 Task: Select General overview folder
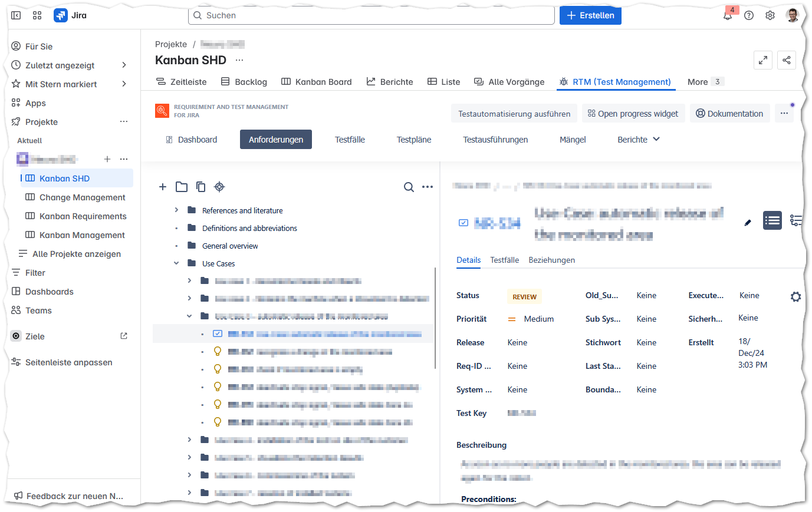[230, 246]
